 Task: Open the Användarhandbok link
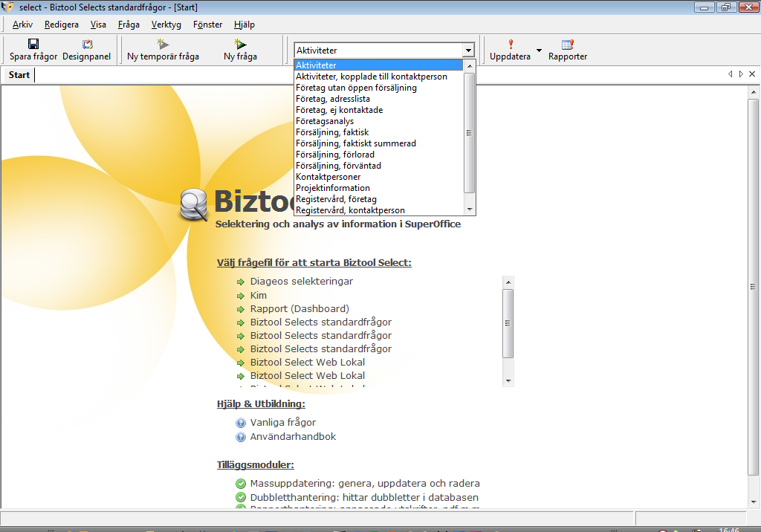293,436
